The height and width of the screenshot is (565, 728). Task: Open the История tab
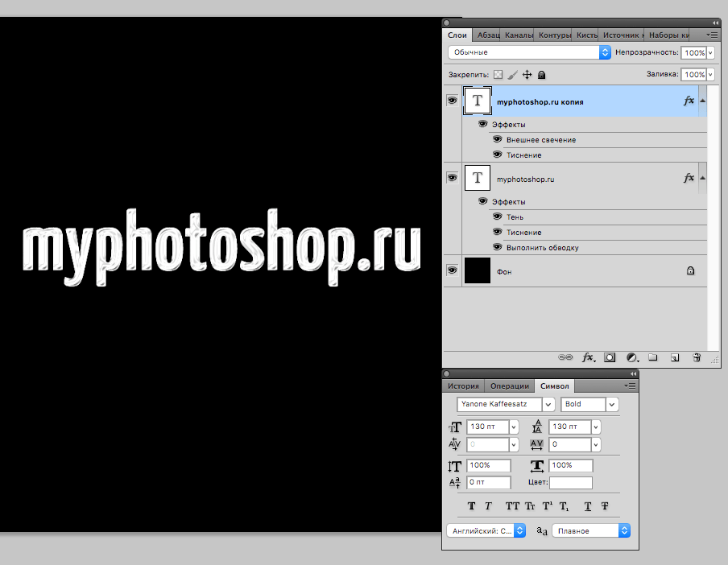(464, 386)
